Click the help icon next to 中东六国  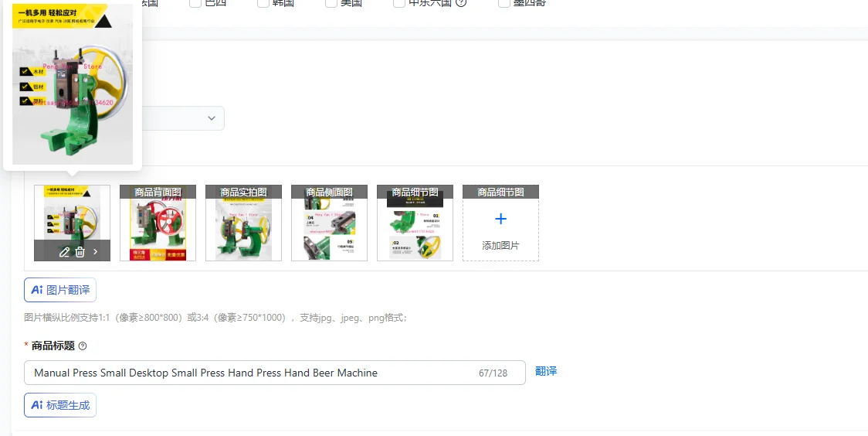pos(461,2)
